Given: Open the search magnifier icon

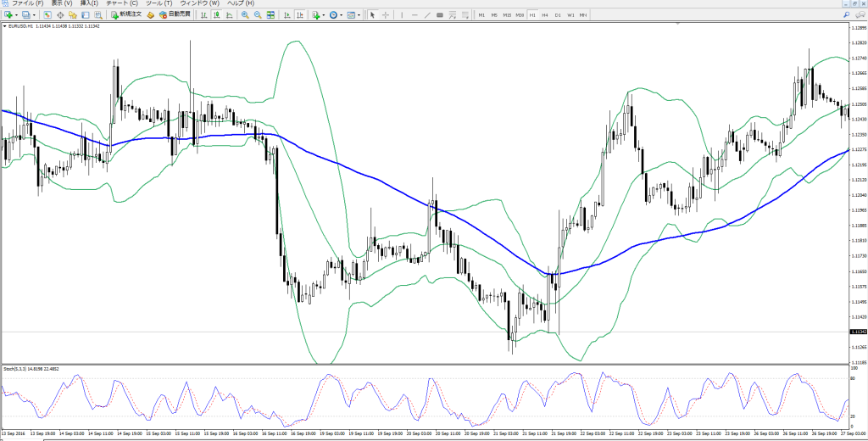Looking at the screenshot, I should [847, 15].
